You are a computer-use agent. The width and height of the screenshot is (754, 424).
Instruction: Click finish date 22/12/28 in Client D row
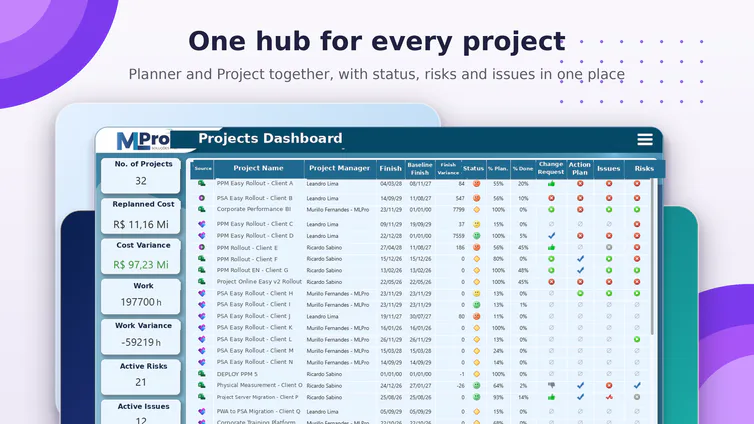pos(390,236)
